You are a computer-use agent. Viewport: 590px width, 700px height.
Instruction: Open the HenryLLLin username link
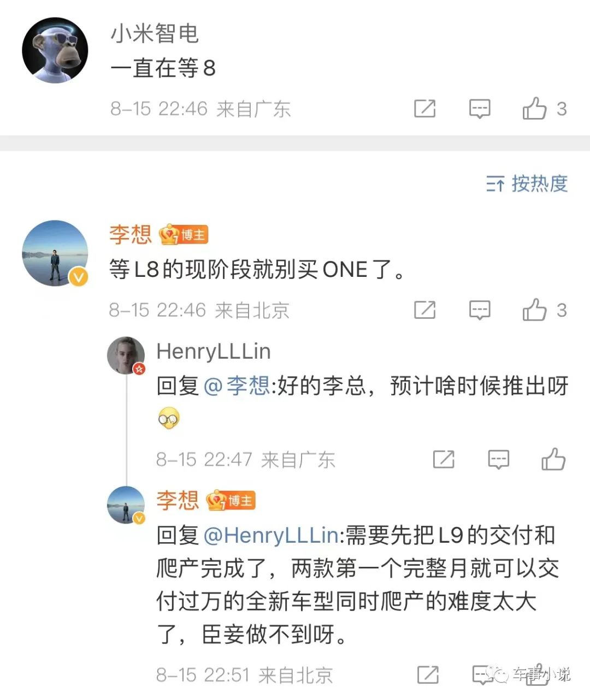point(214,352)
